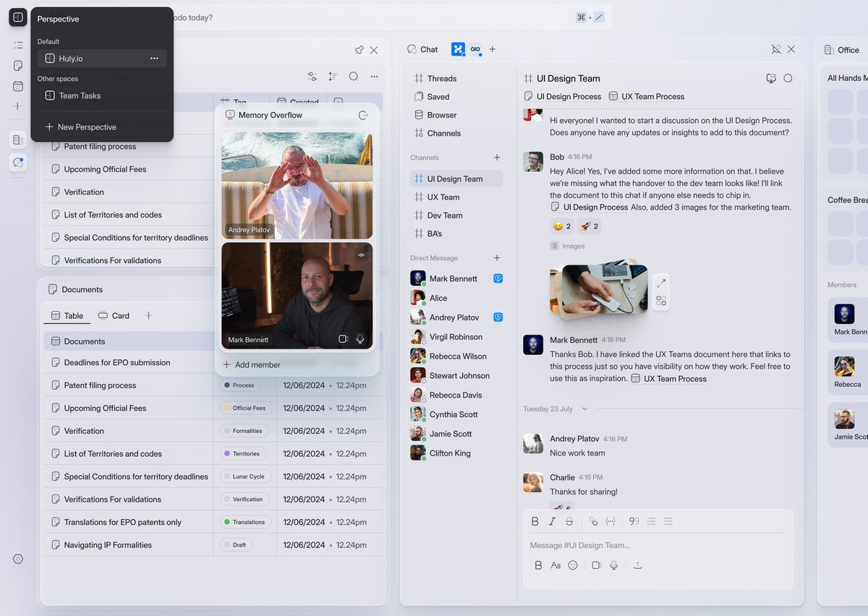Insert code block in message editor

(610, 521)
